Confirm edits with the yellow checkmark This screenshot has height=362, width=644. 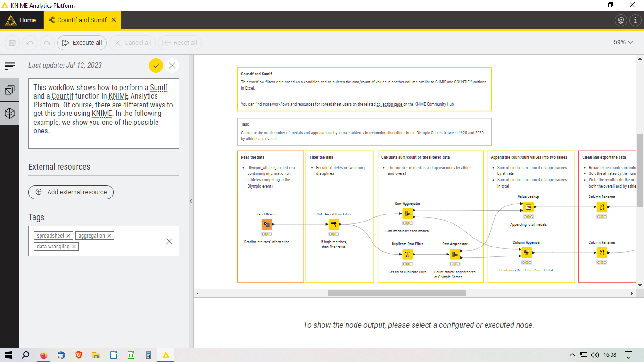point(156,66)
